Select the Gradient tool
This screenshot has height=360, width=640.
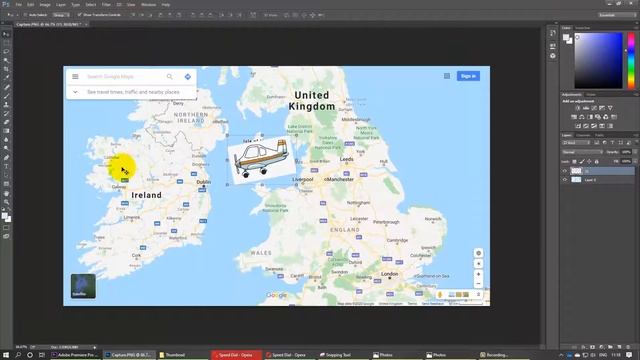[x=6, y=131]
